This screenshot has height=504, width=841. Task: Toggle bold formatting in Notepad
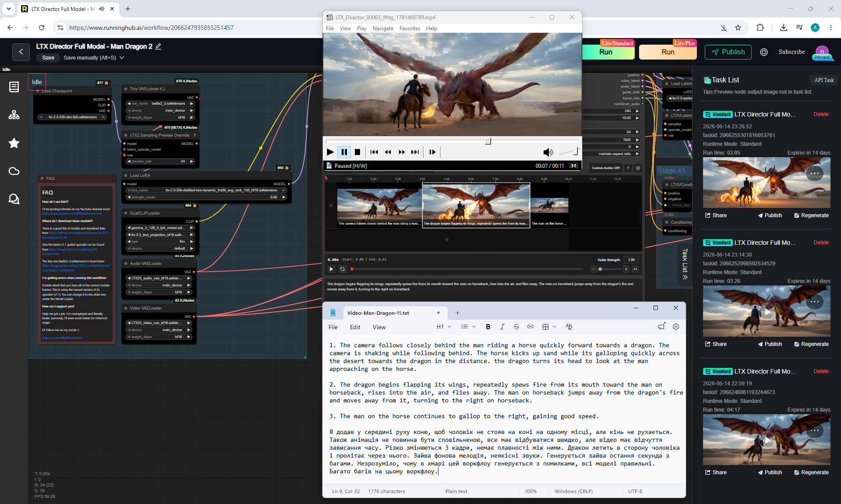point(488,327)
